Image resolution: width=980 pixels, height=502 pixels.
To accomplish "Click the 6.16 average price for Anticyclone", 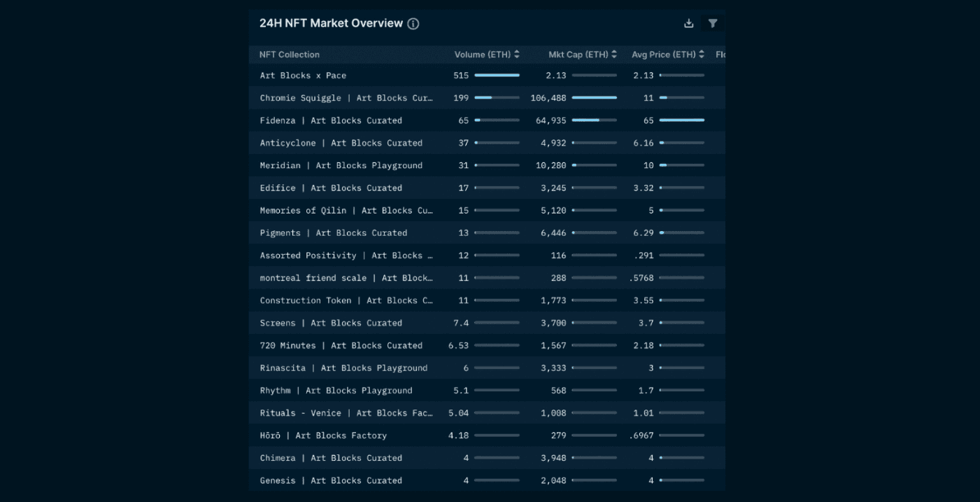I will tap(644, 143).
